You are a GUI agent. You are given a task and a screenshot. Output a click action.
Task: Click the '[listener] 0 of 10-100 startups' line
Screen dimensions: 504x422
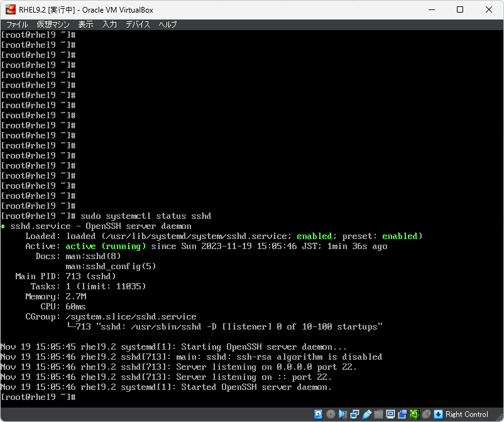click(x=224, y=326)
